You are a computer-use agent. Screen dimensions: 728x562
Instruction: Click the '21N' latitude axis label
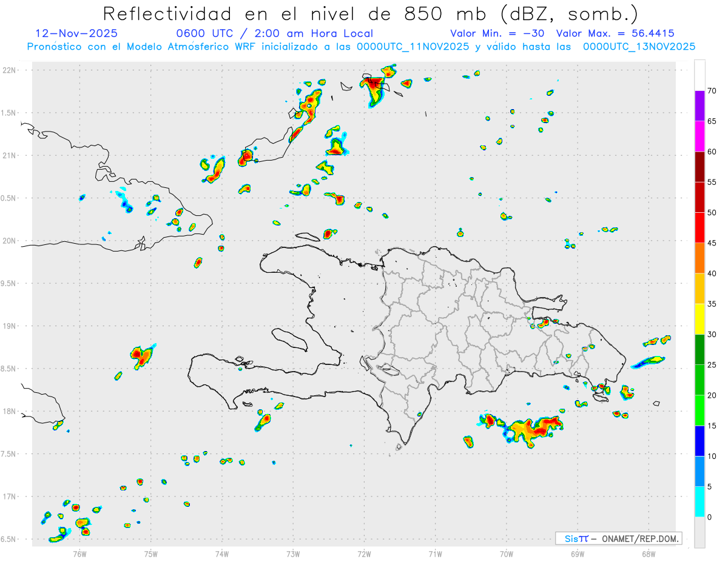pos(8,155)
